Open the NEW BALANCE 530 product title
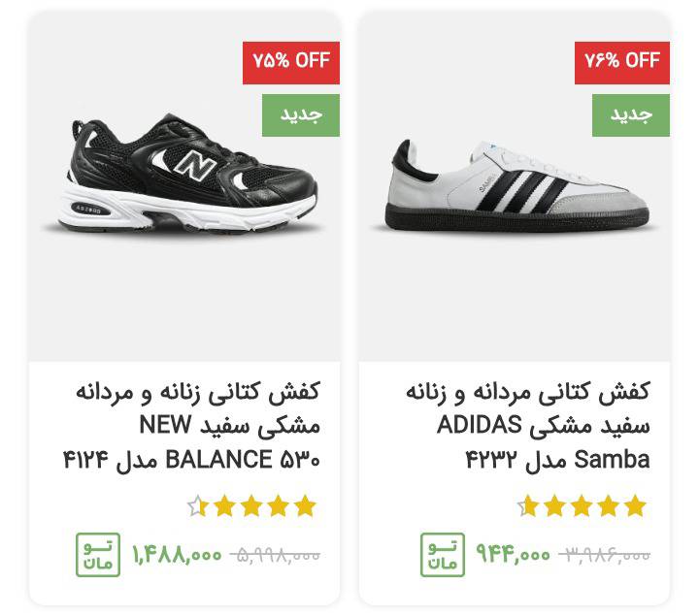The height and width of the screenshot is (616, 699). 191,426
